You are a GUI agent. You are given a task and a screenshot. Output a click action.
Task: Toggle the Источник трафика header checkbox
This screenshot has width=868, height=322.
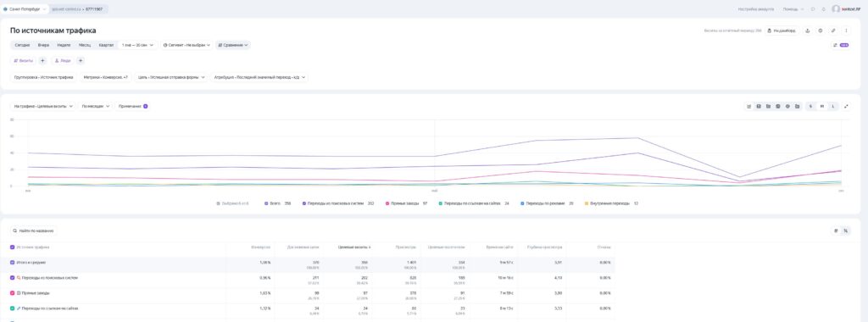[12, 247]
